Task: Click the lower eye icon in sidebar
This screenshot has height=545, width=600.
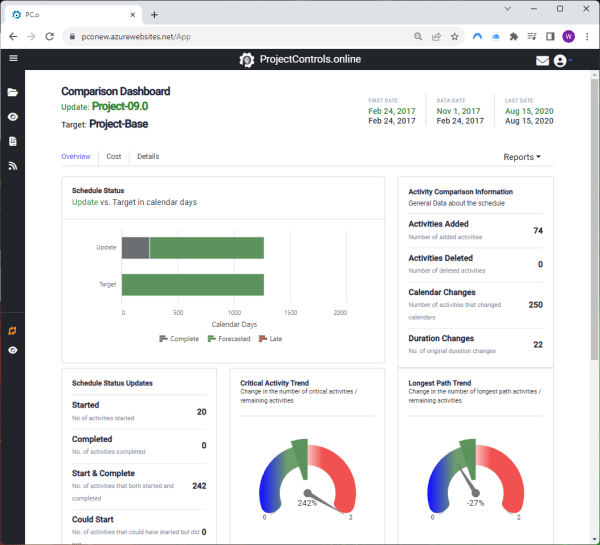Action: coord(13,351)
